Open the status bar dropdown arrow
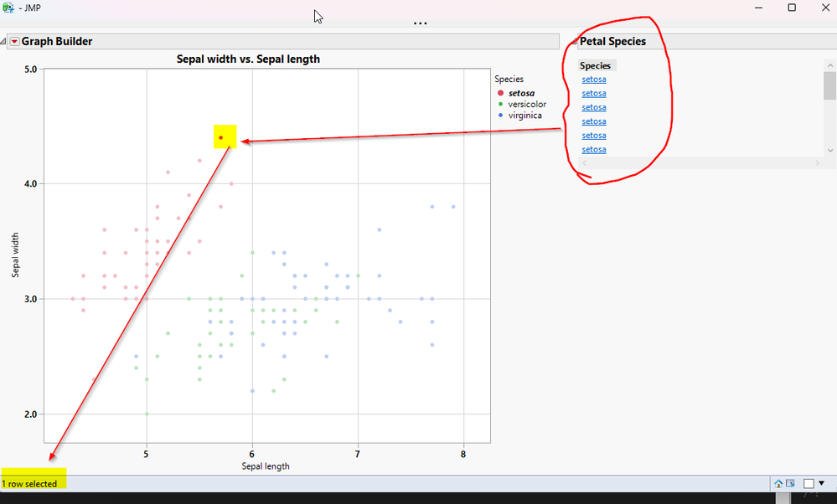 [x=822, y=483]
